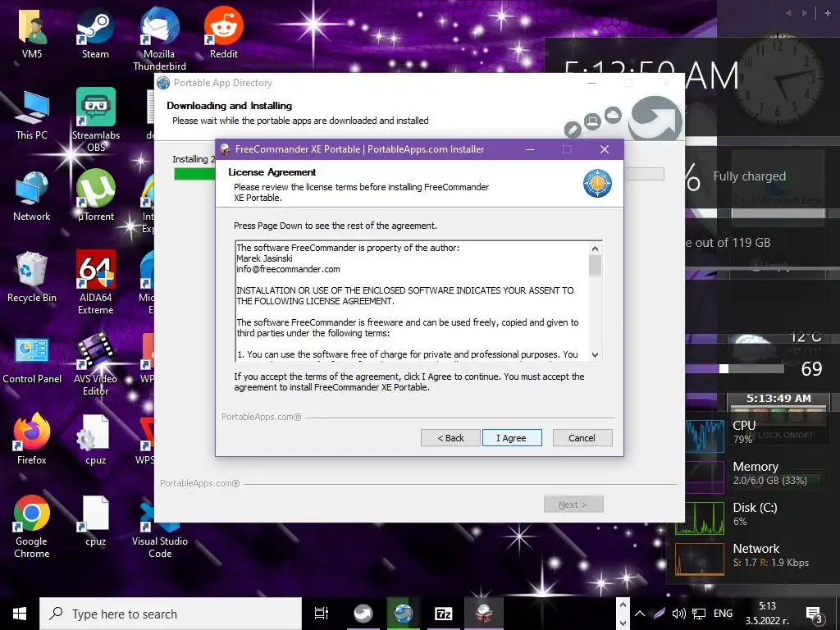Viewport: 840px width, 630px height.
Task: Click the Marek Jasinski author name line
Action: 265,258
